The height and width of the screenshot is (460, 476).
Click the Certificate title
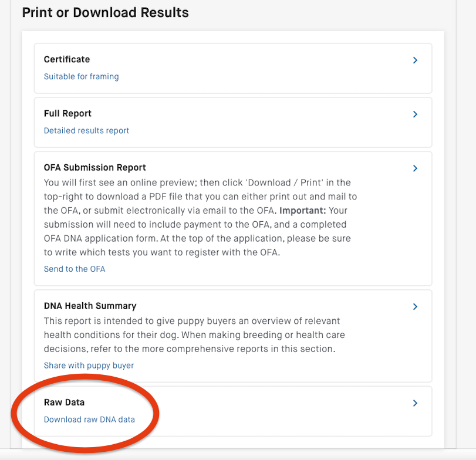67,59
